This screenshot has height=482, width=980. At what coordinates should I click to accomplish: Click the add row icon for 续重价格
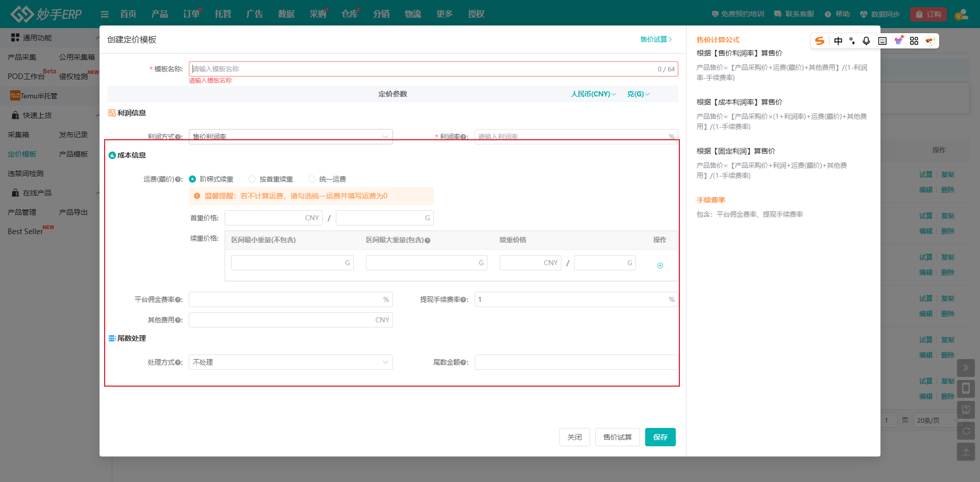pyautogui.click(x=660, y=265)
